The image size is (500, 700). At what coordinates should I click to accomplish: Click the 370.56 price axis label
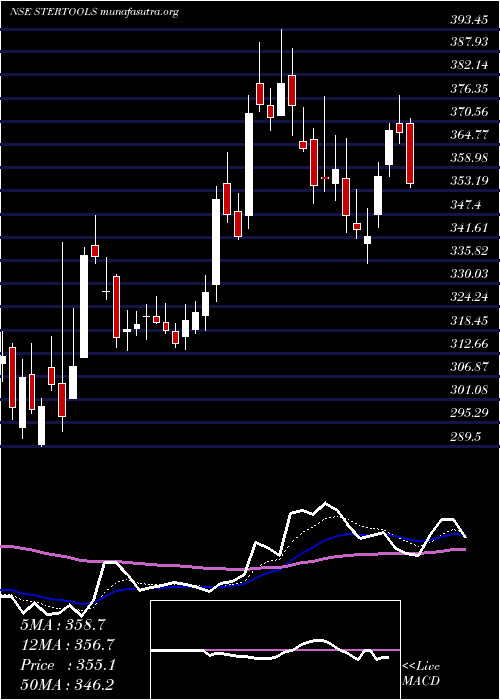[x=469, y=112]
